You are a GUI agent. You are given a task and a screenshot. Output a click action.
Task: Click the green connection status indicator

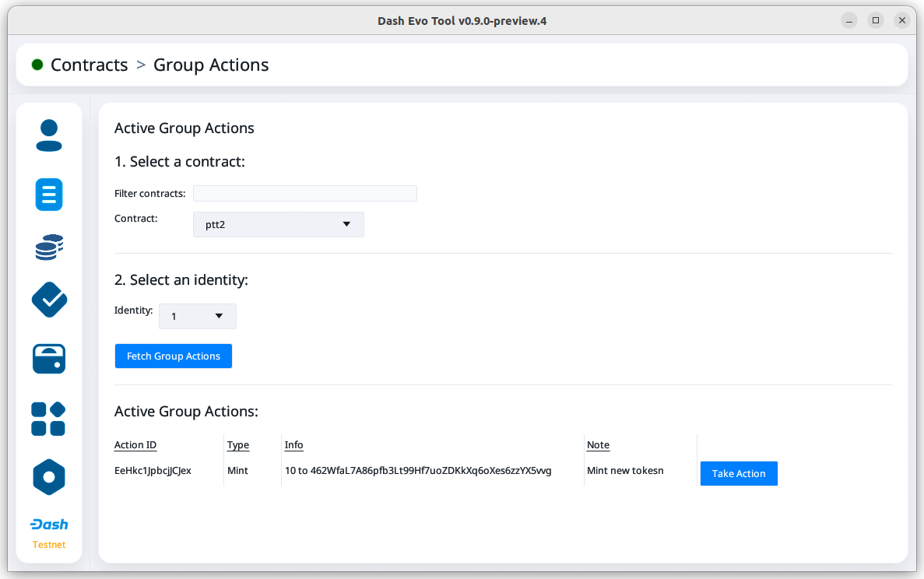pyautogui.click(x=37, y=65)
